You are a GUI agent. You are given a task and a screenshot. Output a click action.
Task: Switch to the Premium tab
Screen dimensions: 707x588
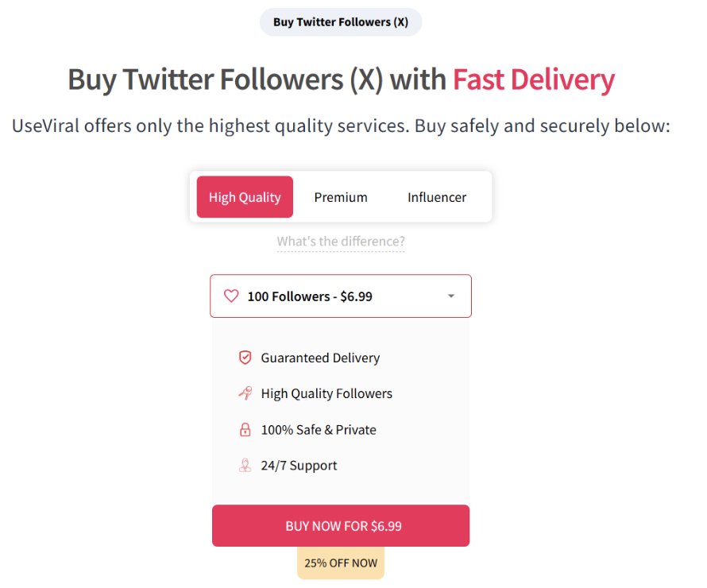(x=341, y=197)
